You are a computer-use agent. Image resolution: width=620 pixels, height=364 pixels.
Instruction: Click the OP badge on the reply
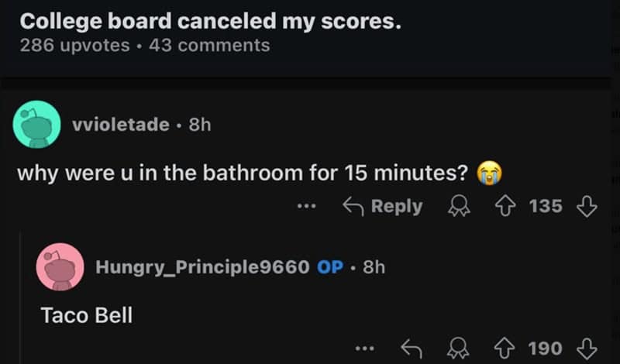pyautogui.click(x=329, y=268)
